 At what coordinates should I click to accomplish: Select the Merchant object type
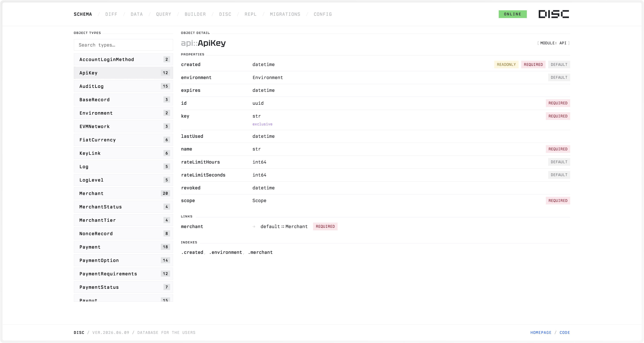[123, 194]
